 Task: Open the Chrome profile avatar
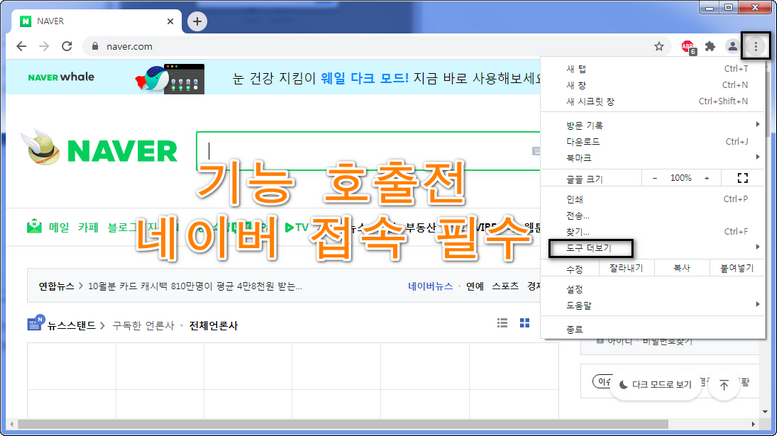[732, 47]
